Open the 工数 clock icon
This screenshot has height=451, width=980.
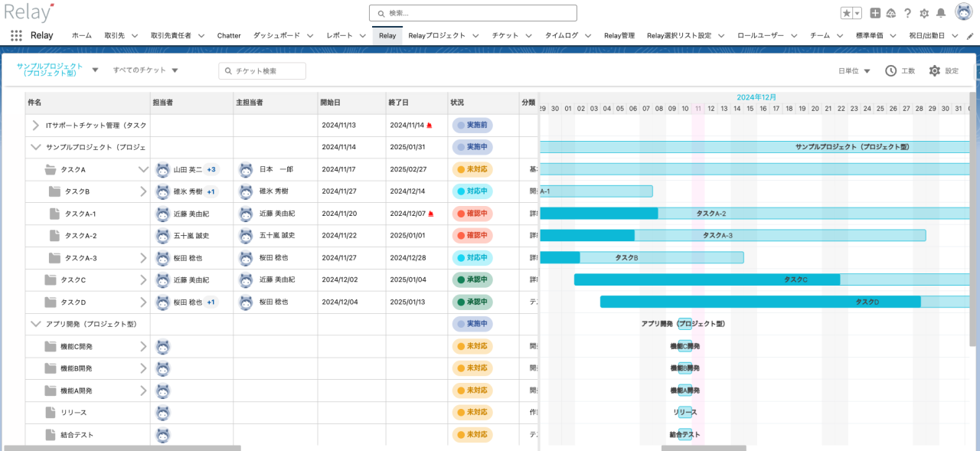(891, 70)
